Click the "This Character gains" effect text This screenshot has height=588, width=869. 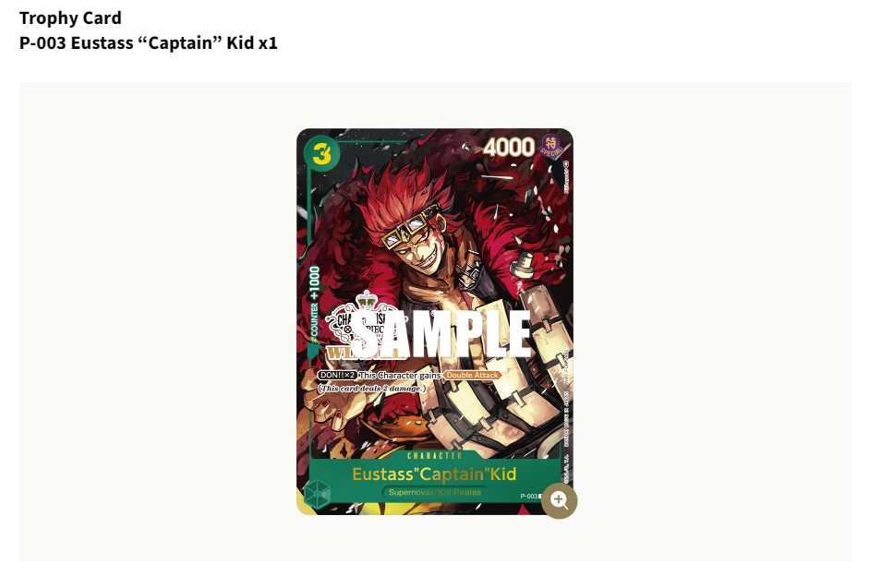[x=400, y=375]
